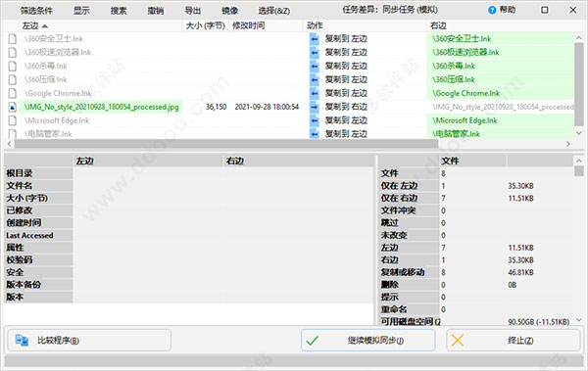This screenshot has width=588, height=371.
Task: Click file icon of 360杀毒.lnk row
Action: pos(13,66)
